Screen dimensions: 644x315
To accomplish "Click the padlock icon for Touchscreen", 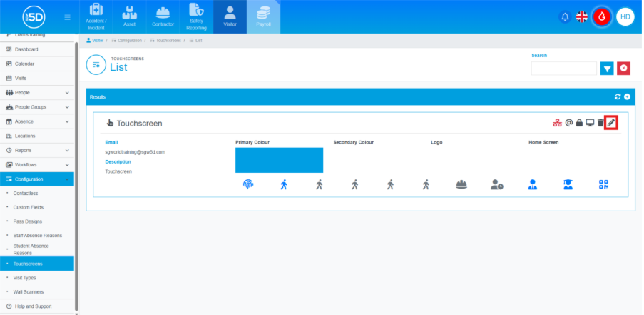I will (x=579, y=123).
